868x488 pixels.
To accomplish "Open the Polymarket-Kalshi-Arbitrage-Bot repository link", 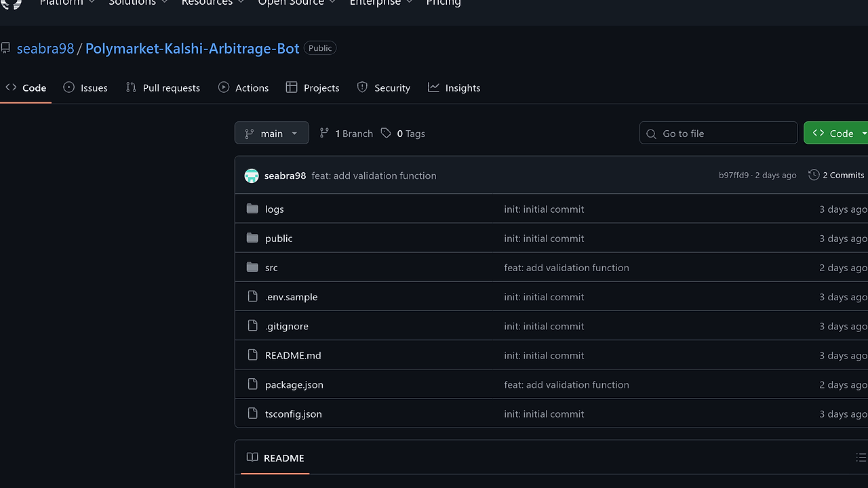I will [193, 49].
